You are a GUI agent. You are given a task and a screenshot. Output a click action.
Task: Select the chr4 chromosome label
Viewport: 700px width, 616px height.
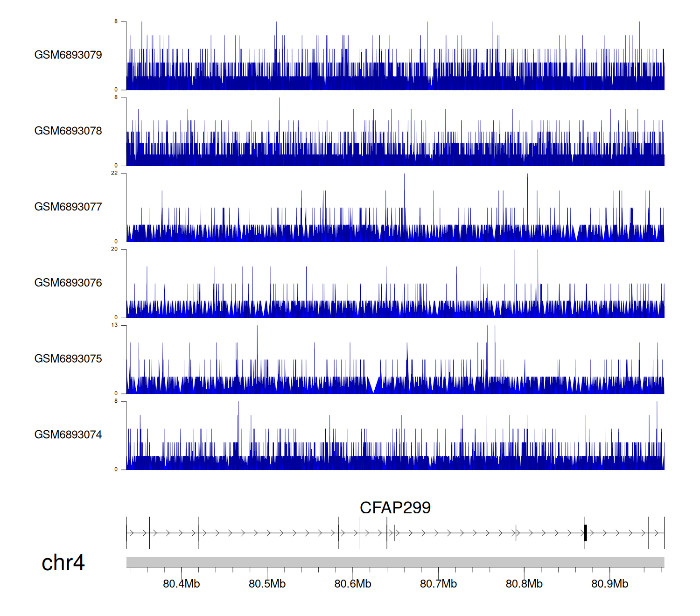[x=63, y=562]
